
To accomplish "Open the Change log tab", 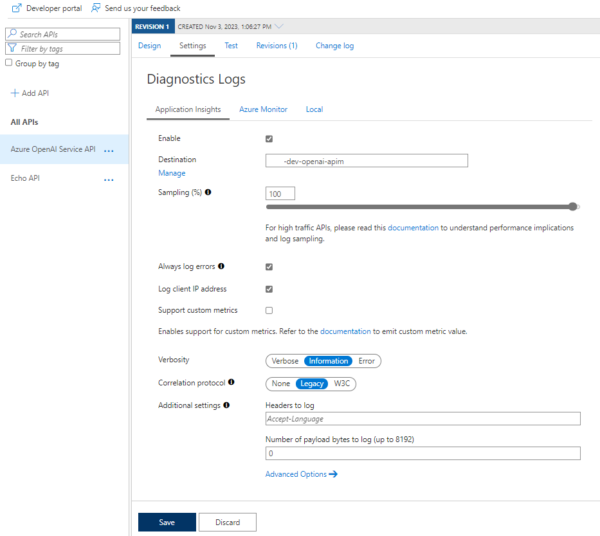I will pos(334,46).
